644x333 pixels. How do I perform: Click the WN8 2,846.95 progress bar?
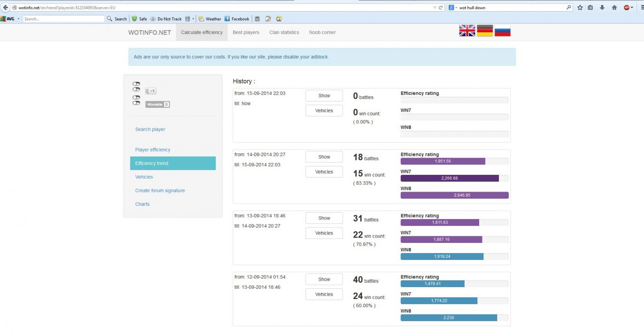454,195
